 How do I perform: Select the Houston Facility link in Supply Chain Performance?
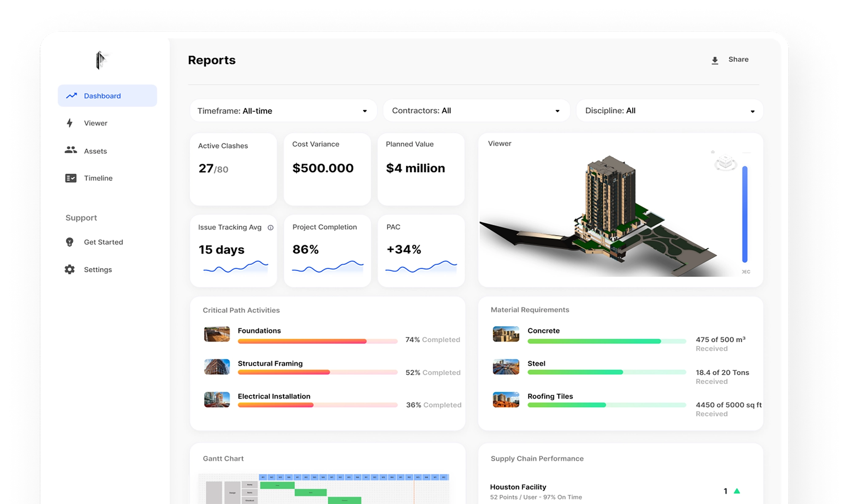pos(518,487)
